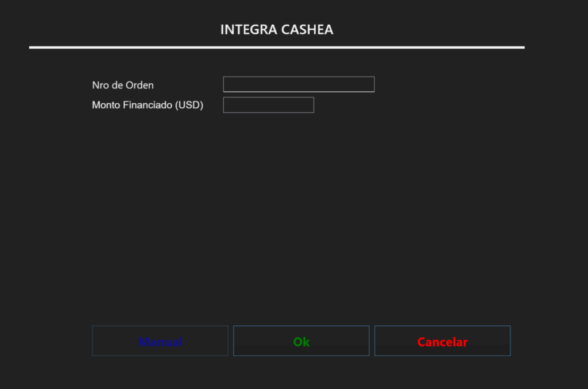Select the button to the left of Ok

160,341
